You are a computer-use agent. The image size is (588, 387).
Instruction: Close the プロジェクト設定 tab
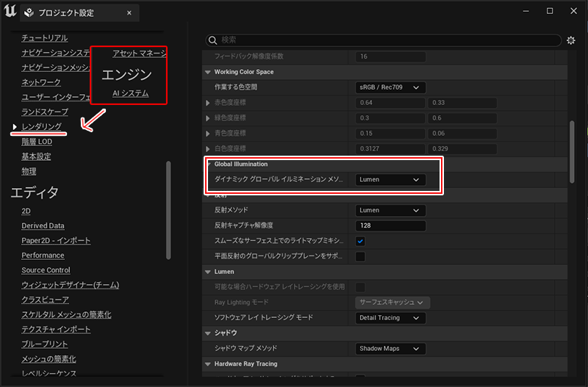pyautogui.click(x=129, y=13)
